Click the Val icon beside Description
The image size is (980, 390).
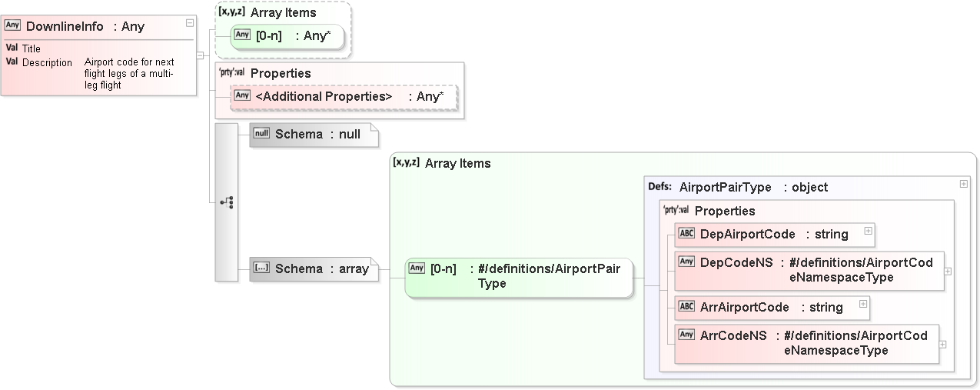click(12, 62)
